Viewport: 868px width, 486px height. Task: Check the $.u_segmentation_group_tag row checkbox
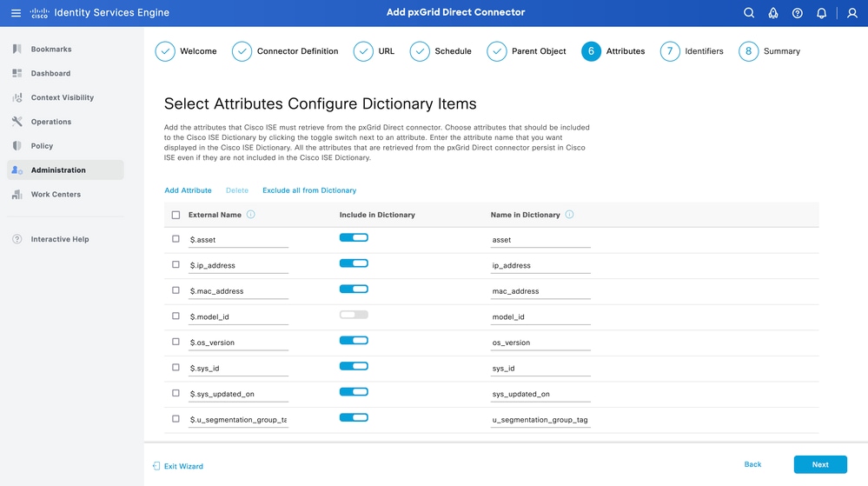coord(176,419)
